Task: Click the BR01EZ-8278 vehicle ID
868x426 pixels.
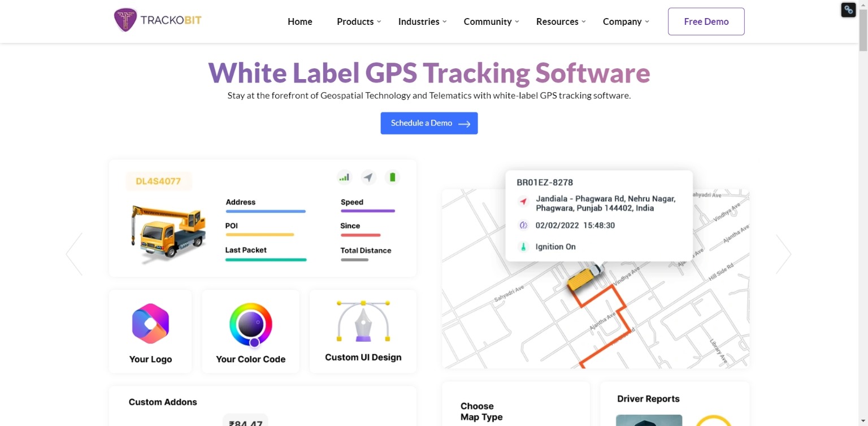Action: click(545, 182)
